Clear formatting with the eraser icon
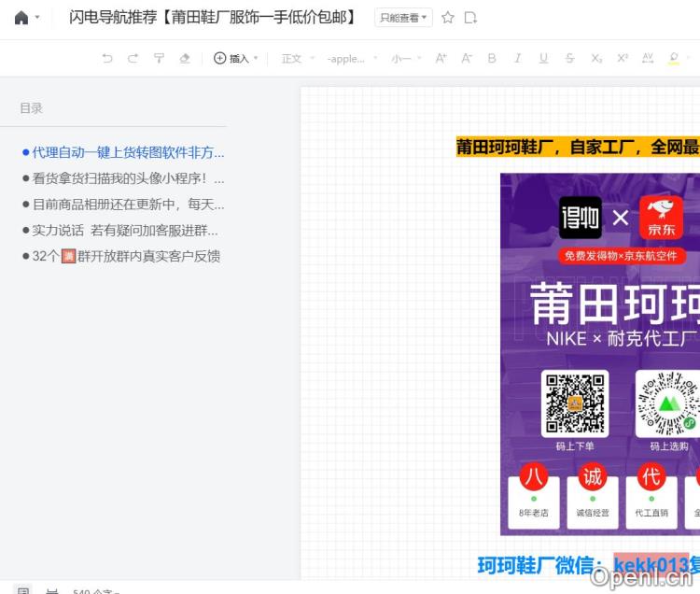This screenshot has width=700, height=594. pos(185,59)
